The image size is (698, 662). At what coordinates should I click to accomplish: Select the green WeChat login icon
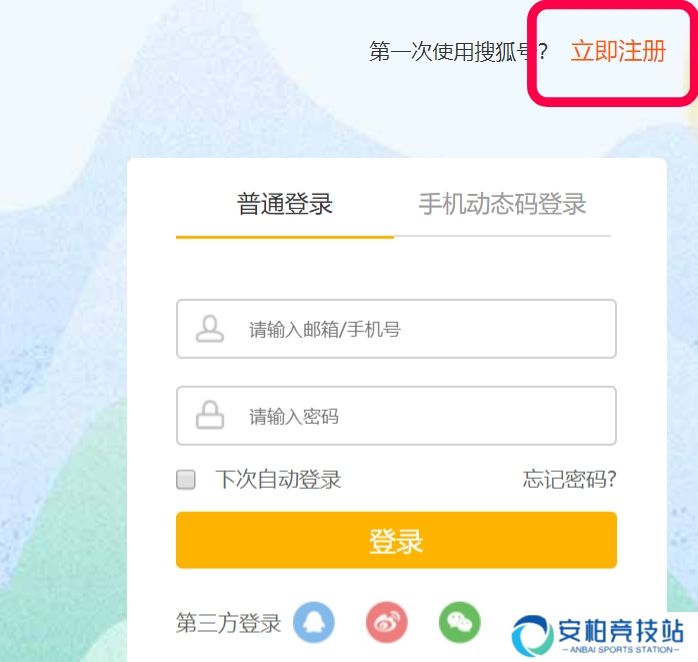click(x=460, y=622)
